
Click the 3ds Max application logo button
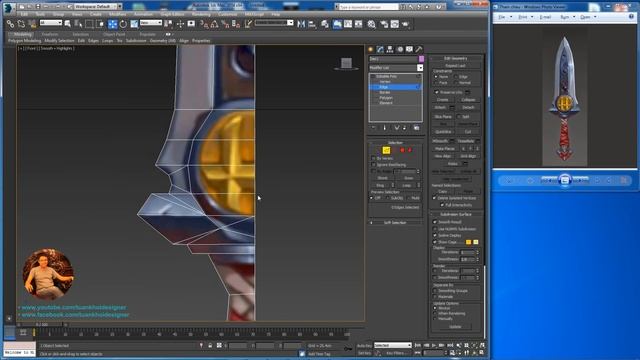(8, 7)
